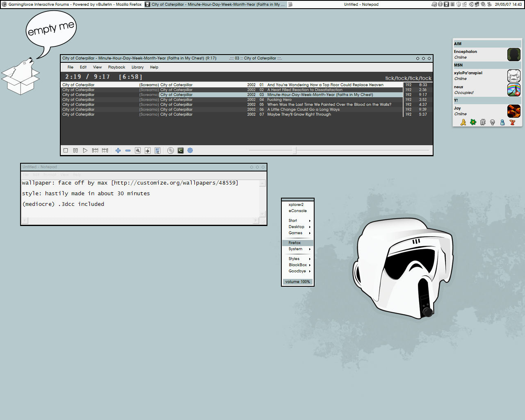Open the File menu in music player
Viewport: 525px width, 420px height.
[x=71, y=67]
